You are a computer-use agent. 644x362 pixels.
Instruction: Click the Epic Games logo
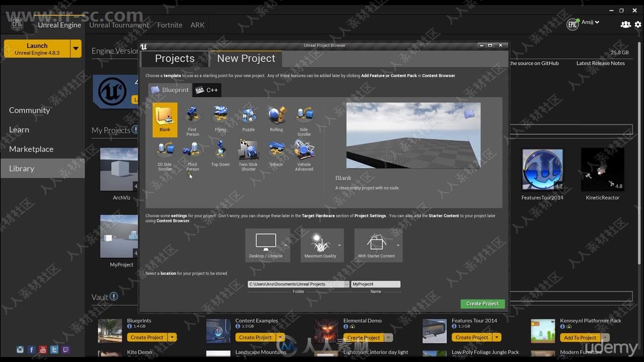[17, 24]
